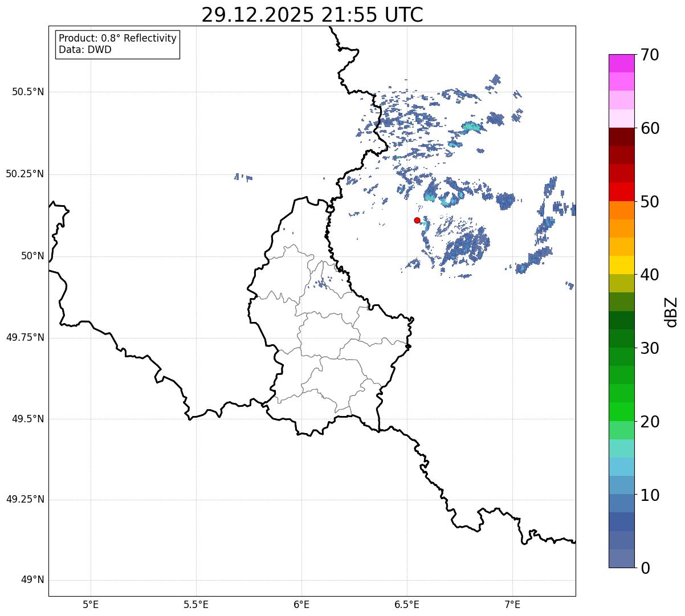The image size is (685, 616).
Task: Click the 6.5°E longitude label
Action: (x=407, y=604)
